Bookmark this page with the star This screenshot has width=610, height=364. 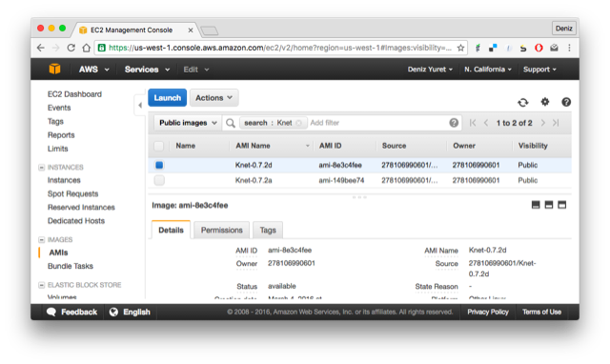[x=460, y=48]
